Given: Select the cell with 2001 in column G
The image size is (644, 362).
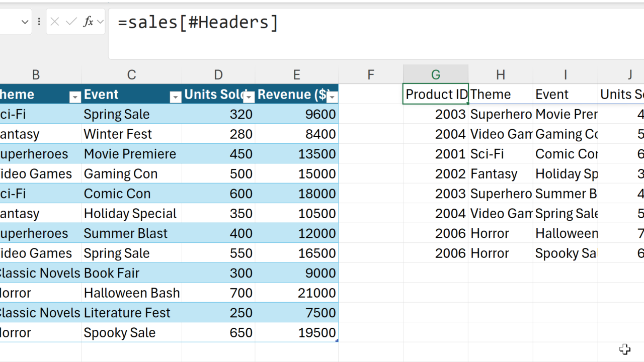Looking at the screenshot, I should [x=435, y=154].
